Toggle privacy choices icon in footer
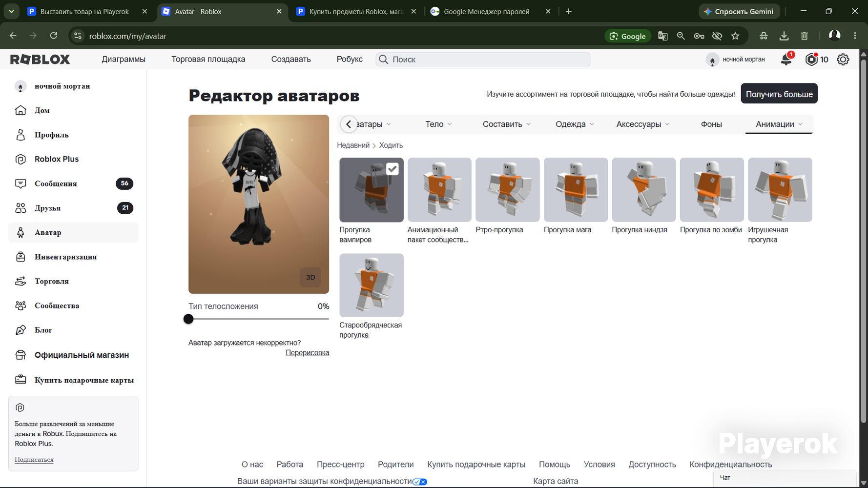Image resolution: width=868 pixels, height=488 pixels. pyautogui.click(x=420, y=482)
